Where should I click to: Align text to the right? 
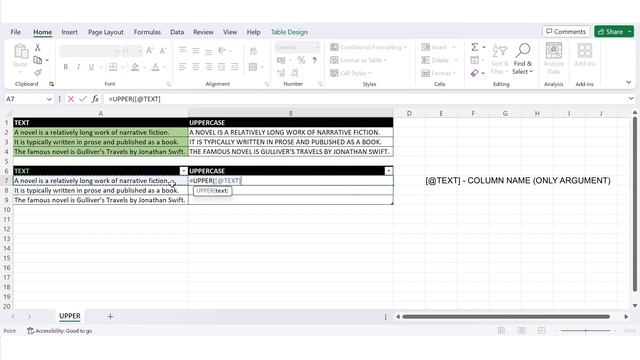[209, 67]
